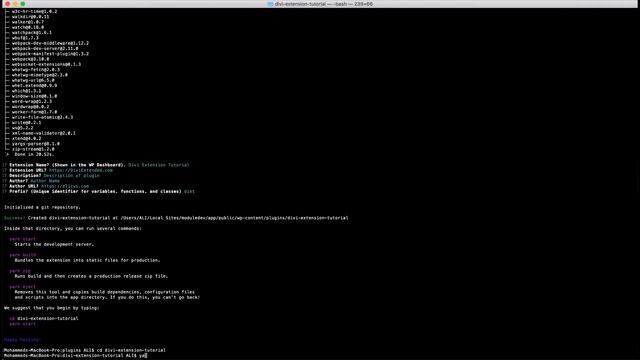
Task: Click 'We suggest that you begin by typing:'
Action: point(51,309)
